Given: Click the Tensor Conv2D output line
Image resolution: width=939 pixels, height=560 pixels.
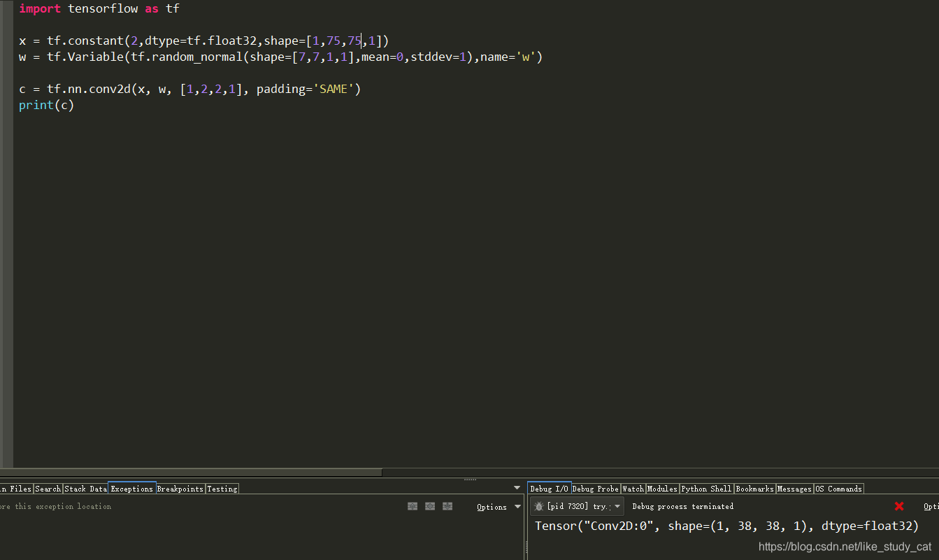Looking at the screenshot, I should coord(726,526).
